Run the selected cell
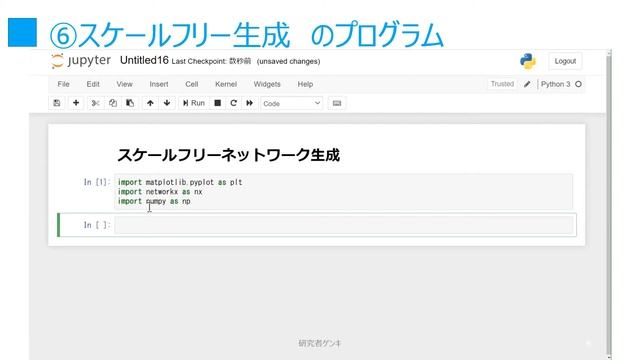The height and width of the screenshot is (360, 640). coord(193,103)
